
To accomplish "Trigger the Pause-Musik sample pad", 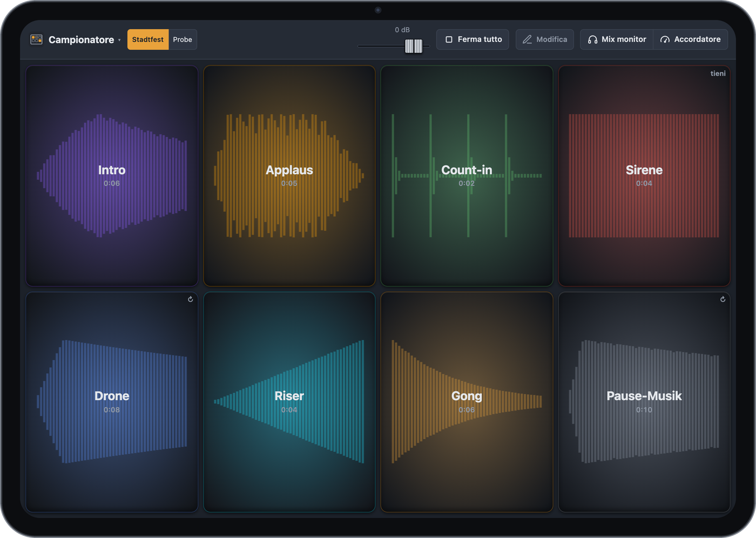I will click(x=644, y=402).
